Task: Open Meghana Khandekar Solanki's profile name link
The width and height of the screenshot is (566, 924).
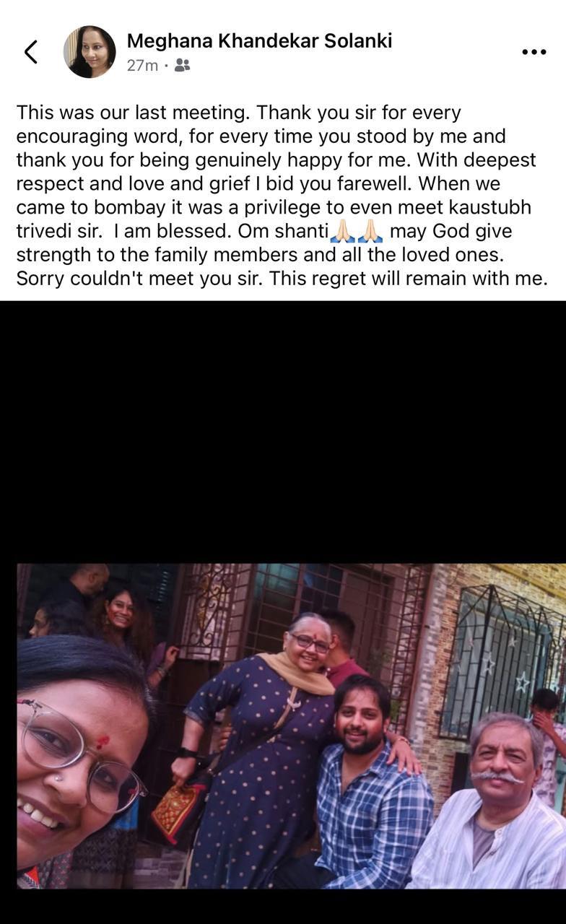Action: (259, 41)
